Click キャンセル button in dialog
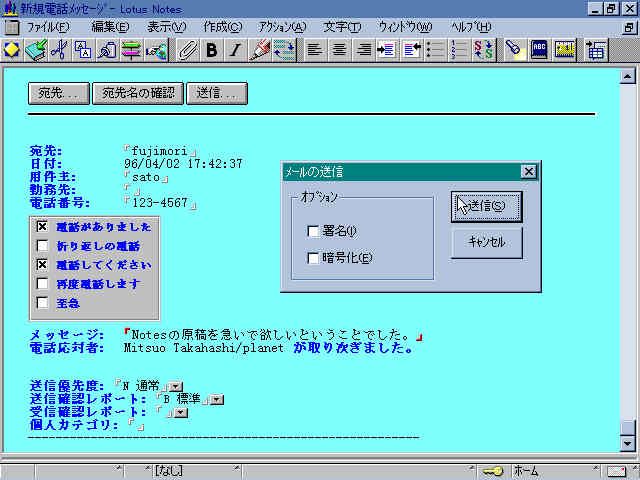This screenshot has height=480, width=640. (486, 242)
